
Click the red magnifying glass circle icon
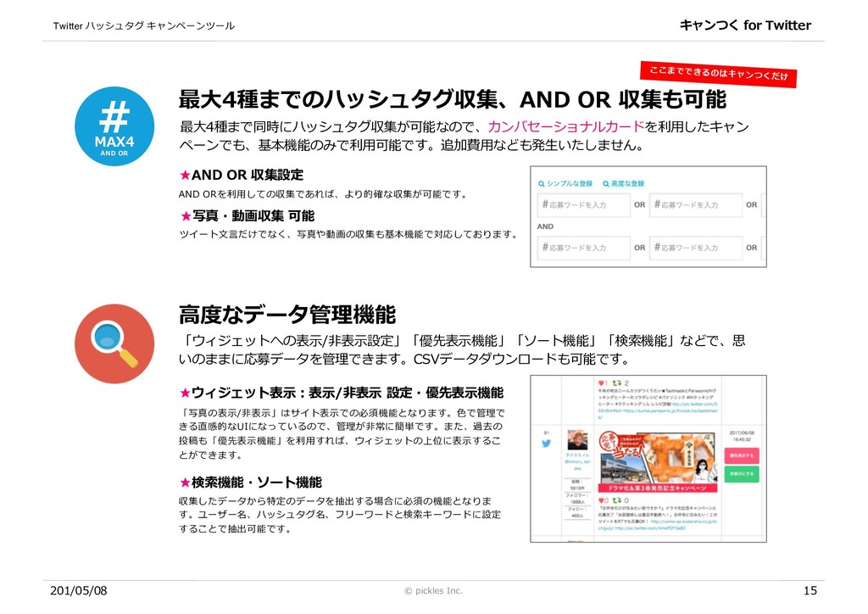[114, 343]
